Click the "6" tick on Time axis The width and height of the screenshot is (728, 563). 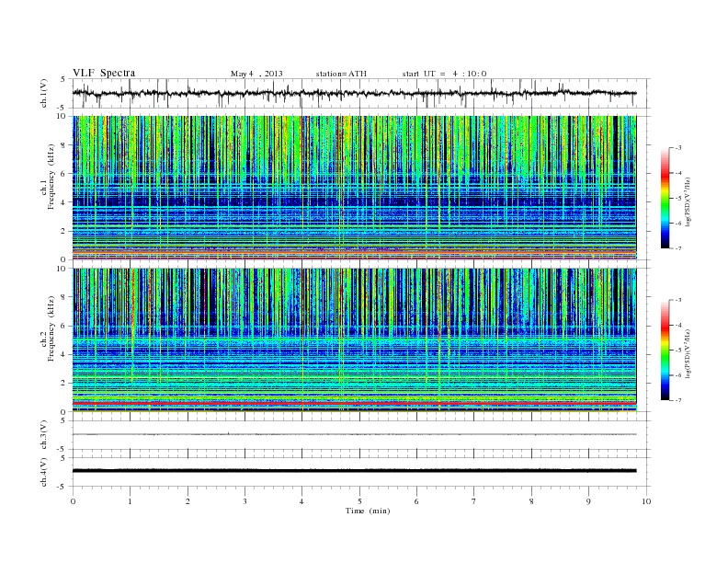coord(417,501)
